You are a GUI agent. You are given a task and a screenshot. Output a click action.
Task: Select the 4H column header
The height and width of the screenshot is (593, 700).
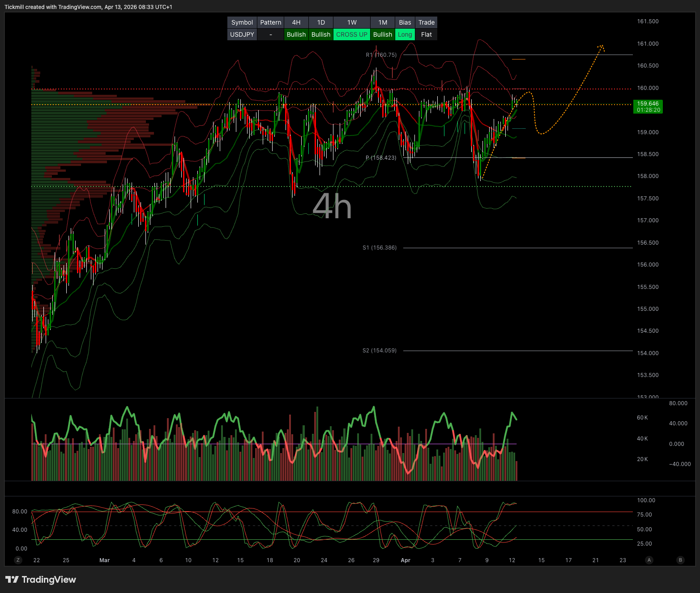(296, 22)
